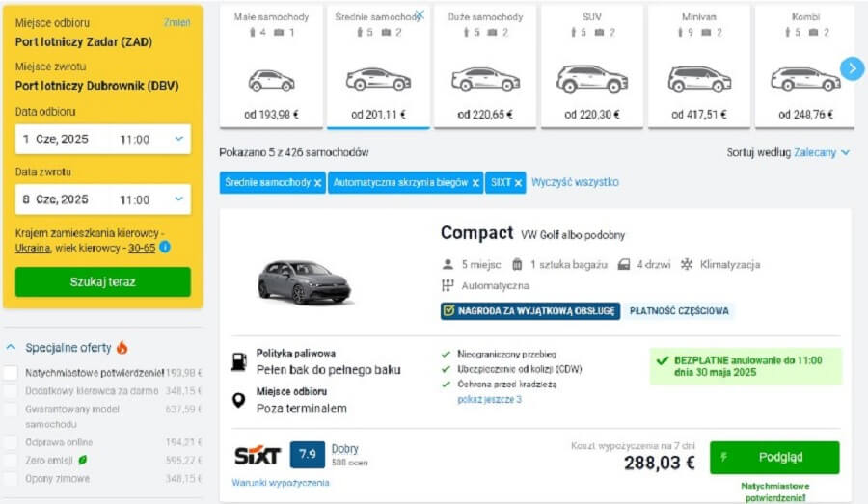
Task: Click the blue next-arrow on car categories
Action: coord(852,68)
